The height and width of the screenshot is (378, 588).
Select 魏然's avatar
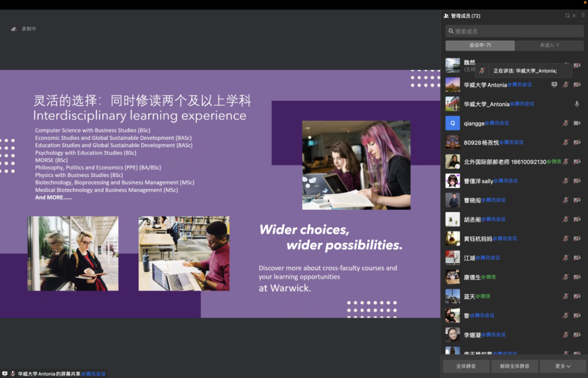click(x=452, y=65)
